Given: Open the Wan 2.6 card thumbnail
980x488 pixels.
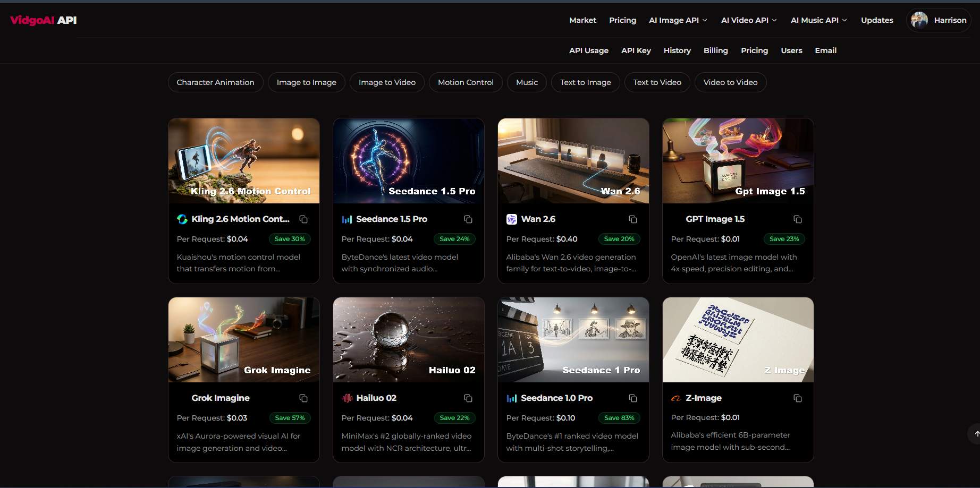Looking at the screenshot, I should pos(573,160).
